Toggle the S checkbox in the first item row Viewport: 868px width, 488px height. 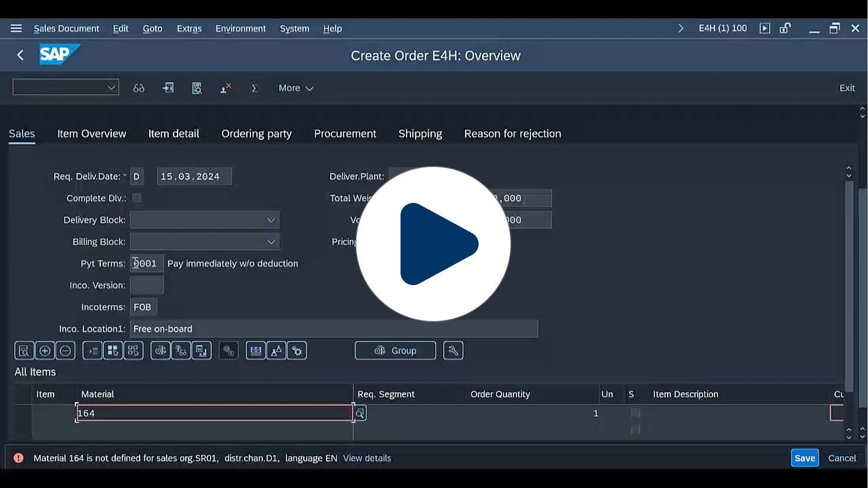pyautogui.click(x=635, y=413)
